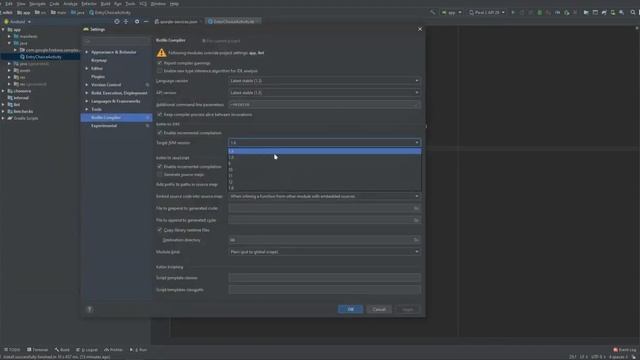
Task: Choose the 1.8 option in JVM version list
Action: (324, 157)
